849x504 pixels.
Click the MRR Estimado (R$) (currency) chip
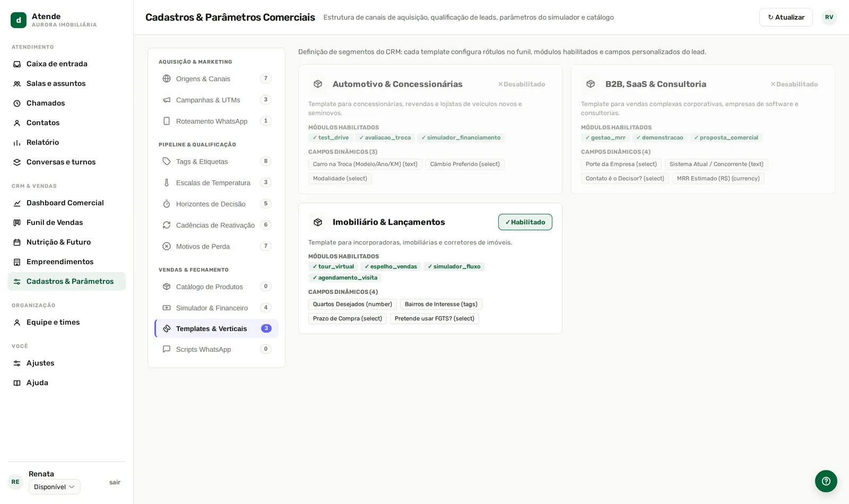pyautogui.click(x=718, y=179)
